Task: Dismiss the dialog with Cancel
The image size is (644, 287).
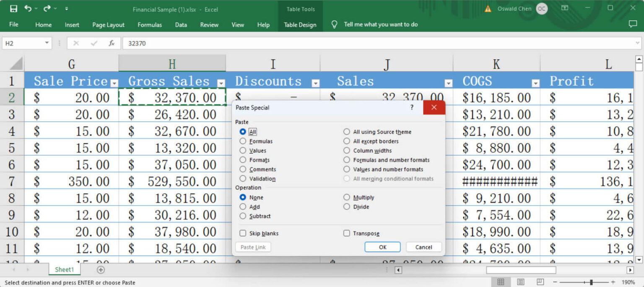Action: pos(423,247)
